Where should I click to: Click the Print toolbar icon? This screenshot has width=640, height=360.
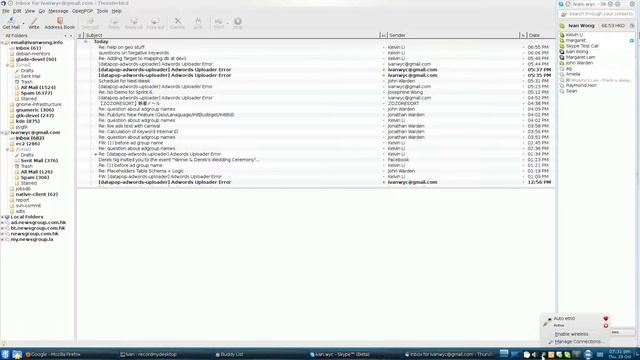coord(218,23)
